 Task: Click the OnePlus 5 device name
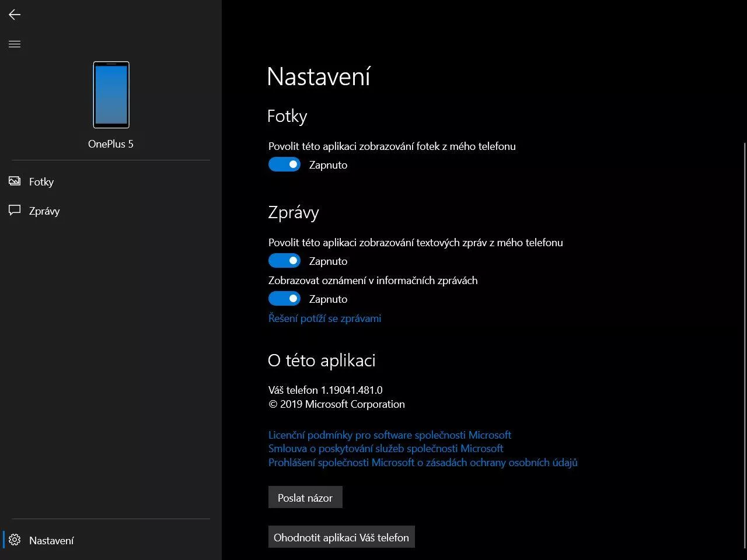[111, 143]
